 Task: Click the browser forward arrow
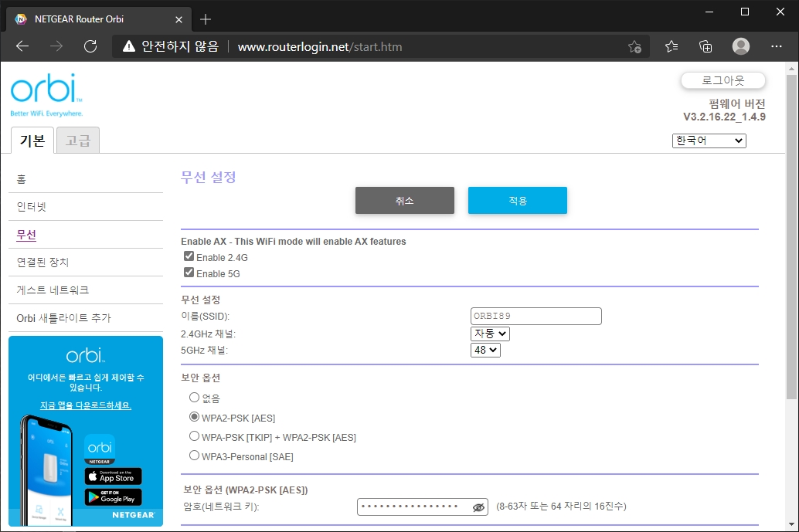[x=56, y=46]
